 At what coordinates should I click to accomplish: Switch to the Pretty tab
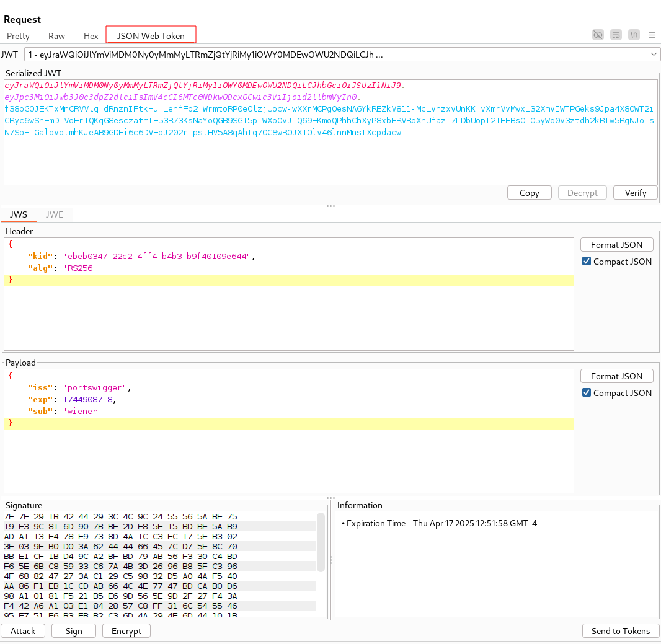pyautogui.click(x=18, y=36)
